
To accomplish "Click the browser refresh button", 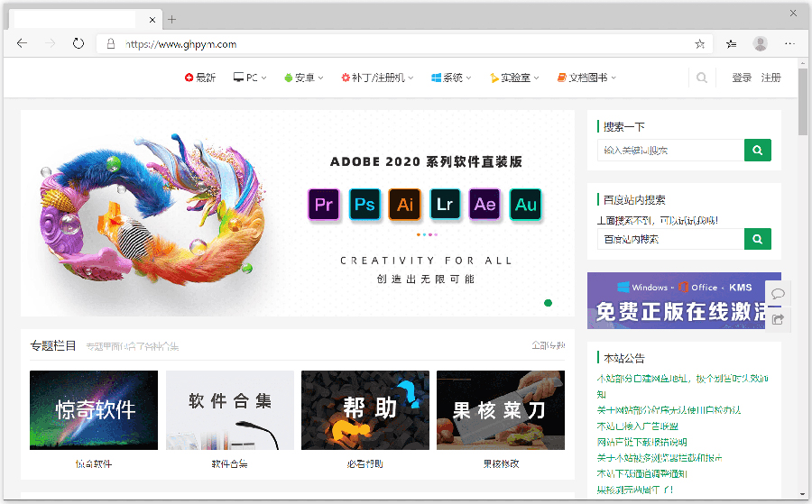I will pos(78,43).
